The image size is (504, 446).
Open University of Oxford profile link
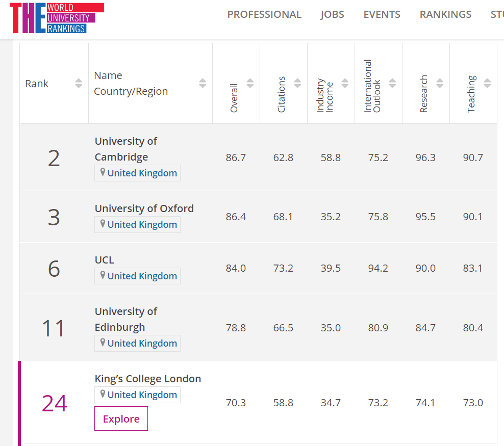pos(144,208)
